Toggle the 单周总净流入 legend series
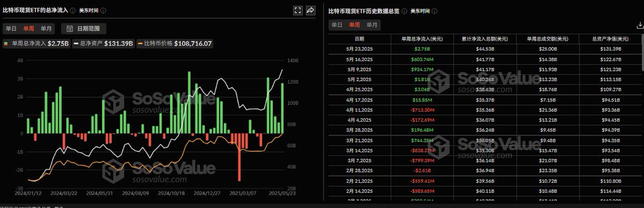Viewport: 644px width, 208px height. 36,44
